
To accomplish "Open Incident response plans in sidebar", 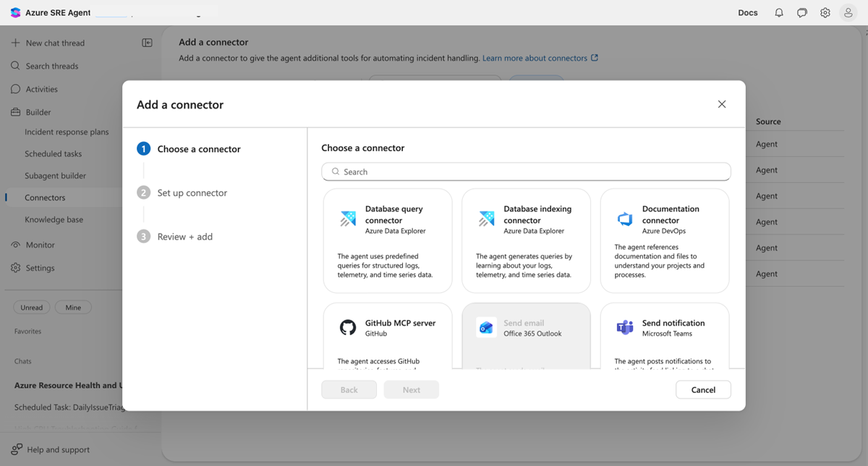I will tap(67, 132).
